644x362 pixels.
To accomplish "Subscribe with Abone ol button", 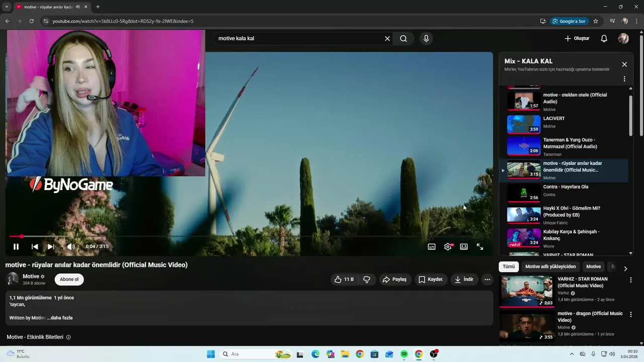I will pyautogui.click(x=69, y=280).
